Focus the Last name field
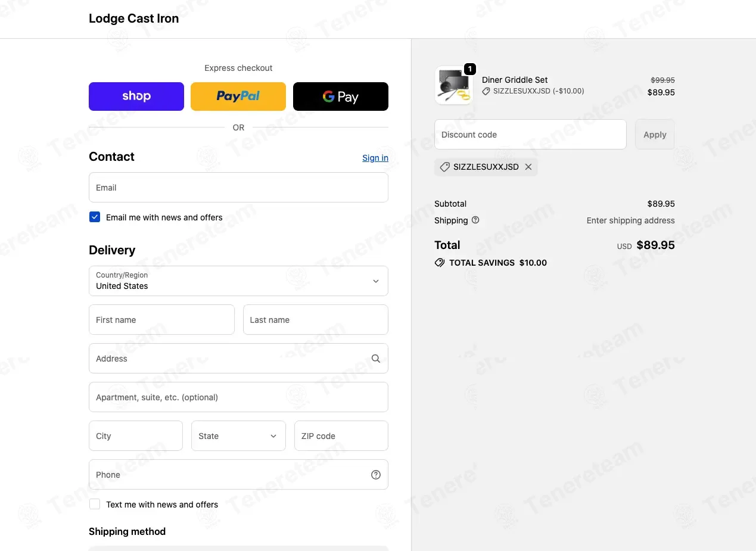Image resolution: width=756 pixels, height=551 pixels. tap(316, 320)
